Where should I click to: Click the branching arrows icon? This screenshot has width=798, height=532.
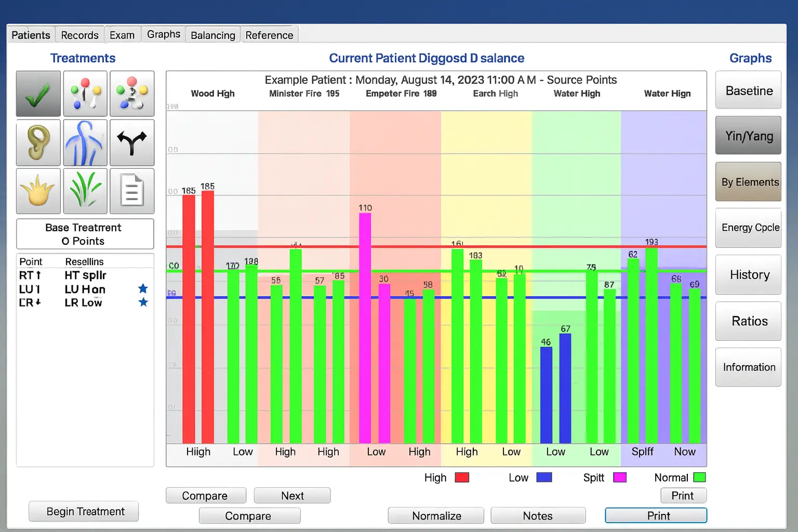click(x=132, y=142)
